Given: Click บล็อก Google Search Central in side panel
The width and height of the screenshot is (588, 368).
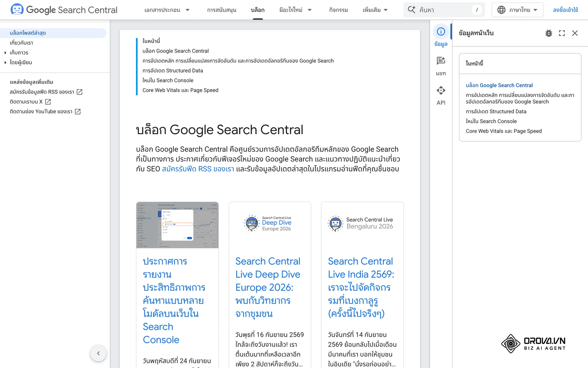Looking at the screenshot, I should (499, 85).
